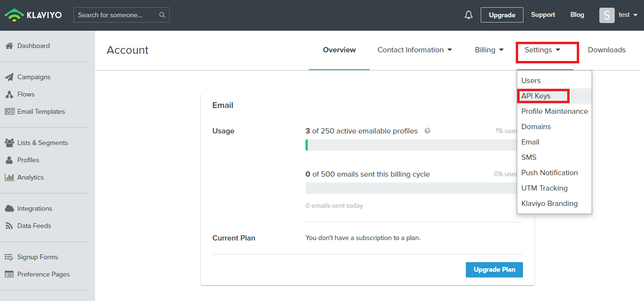Go to Profiles page

tap(28, 160)
